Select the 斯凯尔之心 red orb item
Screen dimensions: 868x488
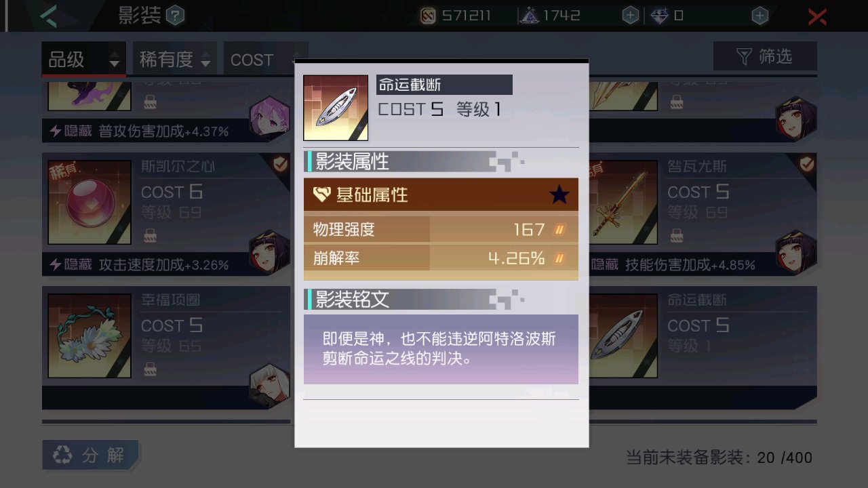(x=90, y=202)
